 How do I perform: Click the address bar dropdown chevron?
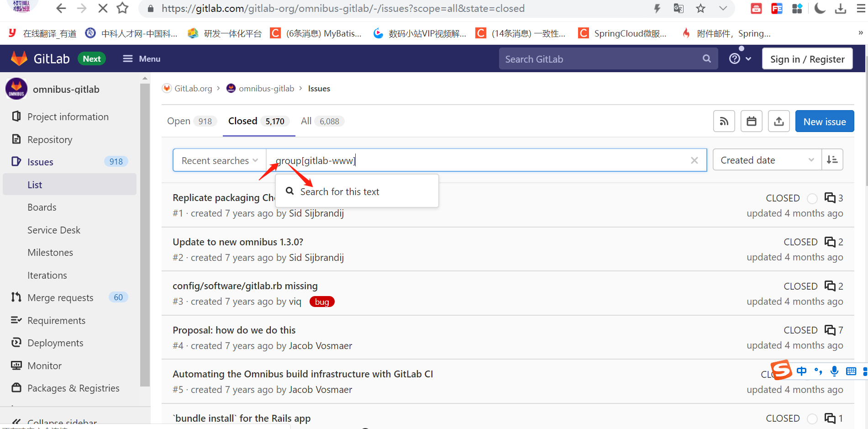pyautogui.click(x=723, y=8)
